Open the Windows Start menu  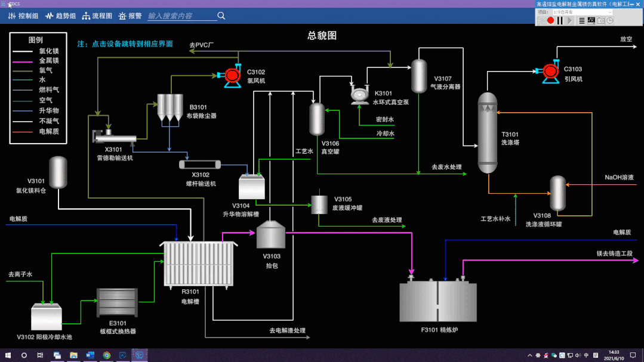tap(8, 355)
